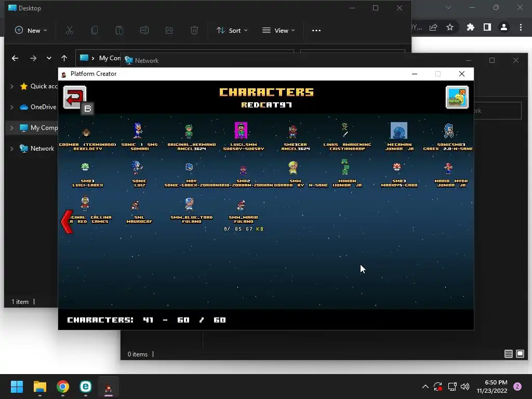Select the MOV Sonic-Gabex character
Screen dimensions: 532x399
189,167
